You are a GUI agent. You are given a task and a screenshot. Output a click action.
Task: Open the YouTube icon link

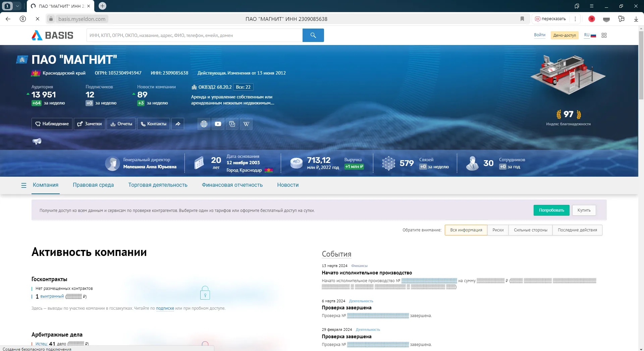[218, 124]
